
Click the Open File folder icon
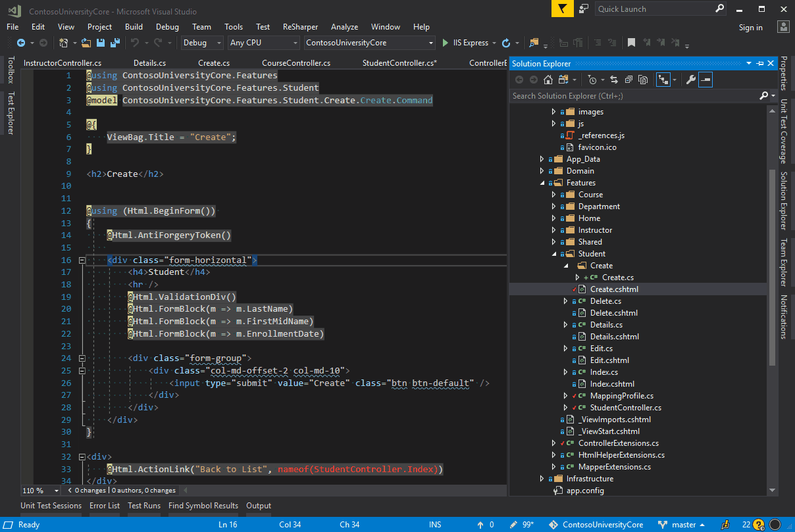86,43
